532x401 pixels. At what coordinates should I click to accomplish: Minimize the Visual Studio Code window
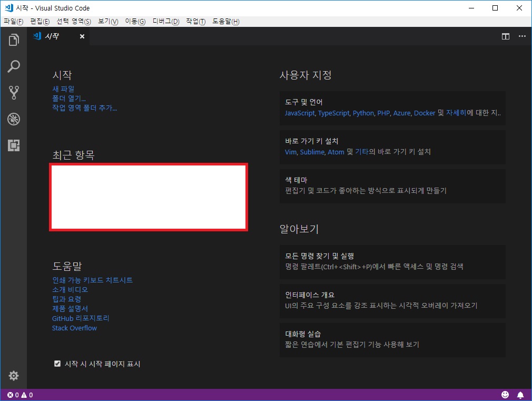pyautogui.click(x=471, y=8)
